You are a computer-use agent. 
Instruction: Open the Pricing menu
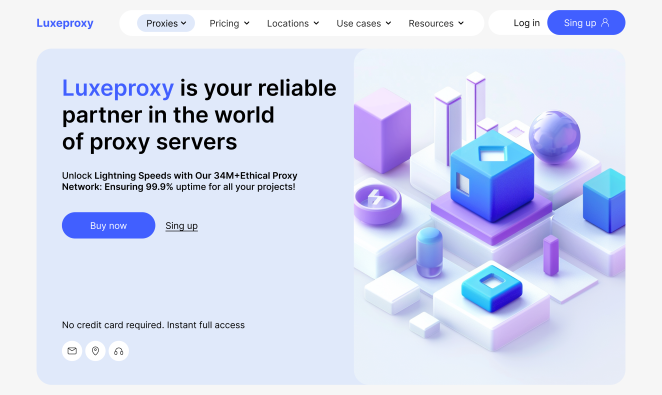point(229,23)
